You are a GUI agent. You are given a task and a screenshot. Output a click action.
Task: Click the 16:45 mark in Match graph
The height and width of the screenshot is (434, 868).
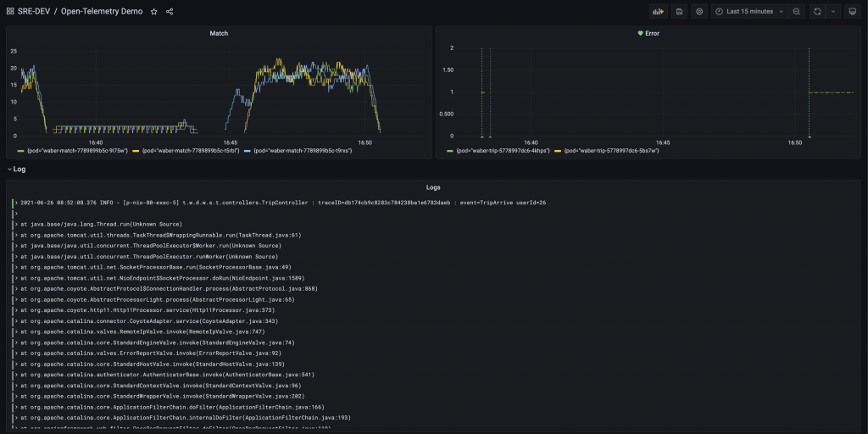click(231, 142)
